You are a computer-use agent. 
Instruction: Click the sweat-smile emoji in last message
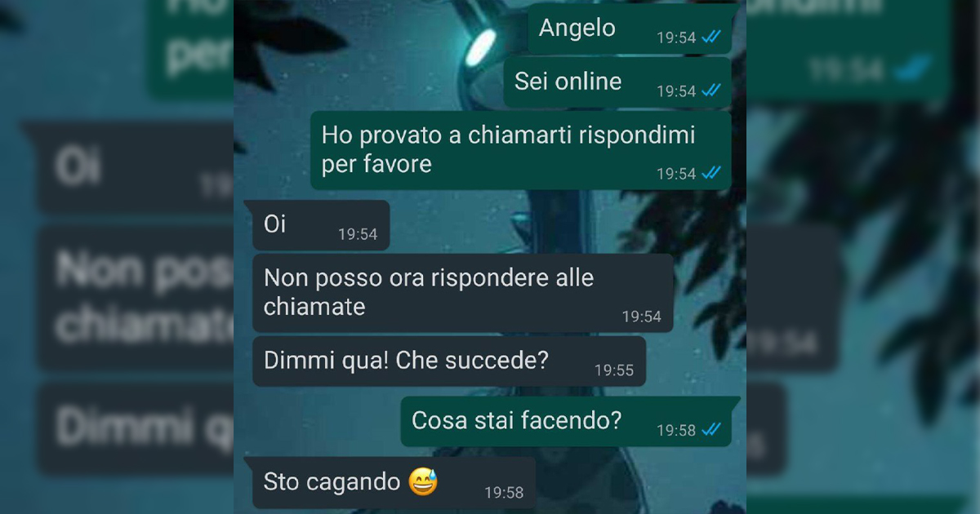[x=424, y=482]
